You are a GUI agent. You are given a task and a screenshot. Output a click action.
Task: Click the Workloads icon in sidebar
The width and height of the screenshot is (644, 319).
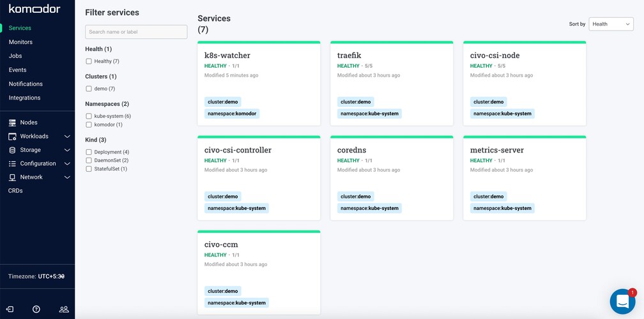click(x=12, y=137)
